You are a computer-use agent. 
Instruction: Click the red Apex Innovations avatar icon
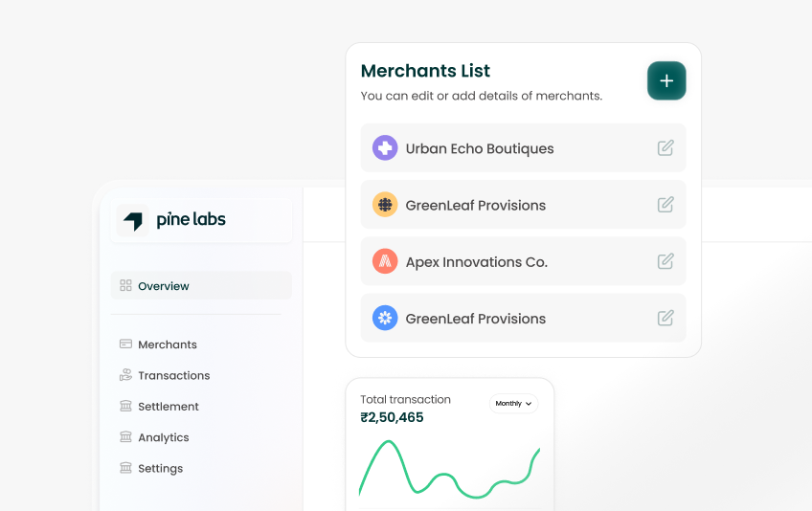click(385, 261)
